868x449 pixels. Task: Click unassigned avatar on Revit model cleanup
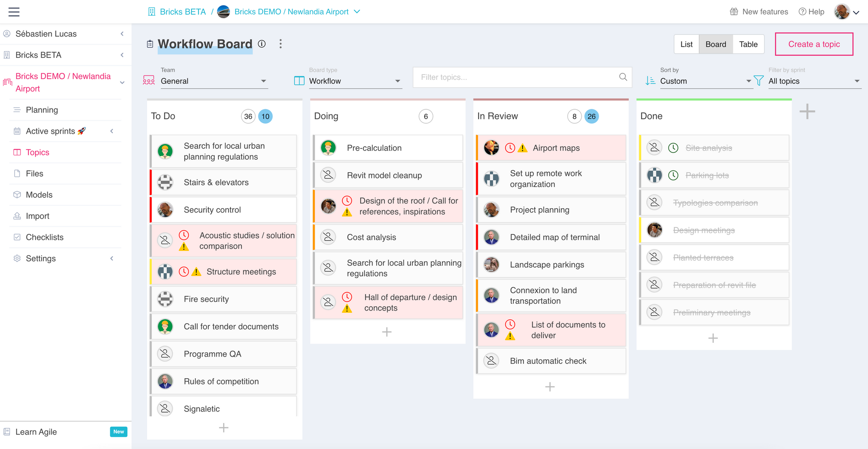pos(329,175)
